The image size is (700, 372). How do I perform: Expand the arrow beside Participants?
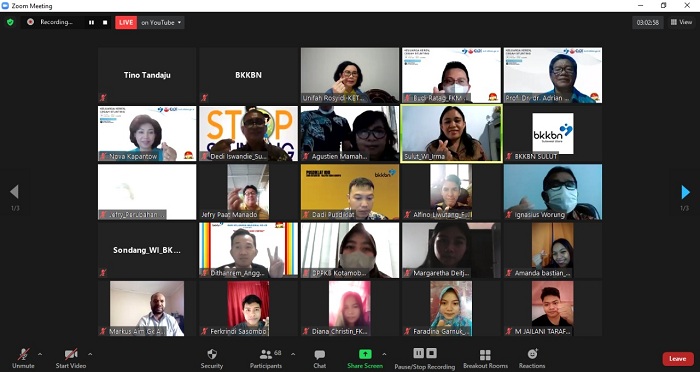coord(293,355)
